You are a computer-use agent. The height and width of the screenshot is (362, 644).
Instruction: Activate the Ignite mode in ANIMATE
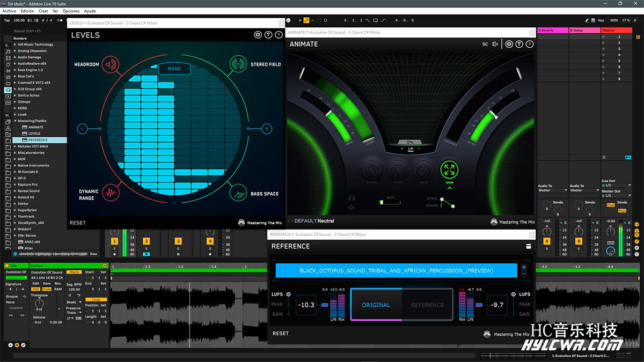coord(423,170)
